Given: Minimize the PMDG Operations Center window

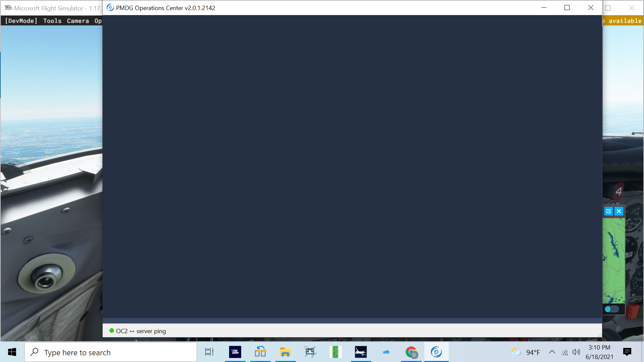Looking at the screenshot, I should tap(544, 8).
